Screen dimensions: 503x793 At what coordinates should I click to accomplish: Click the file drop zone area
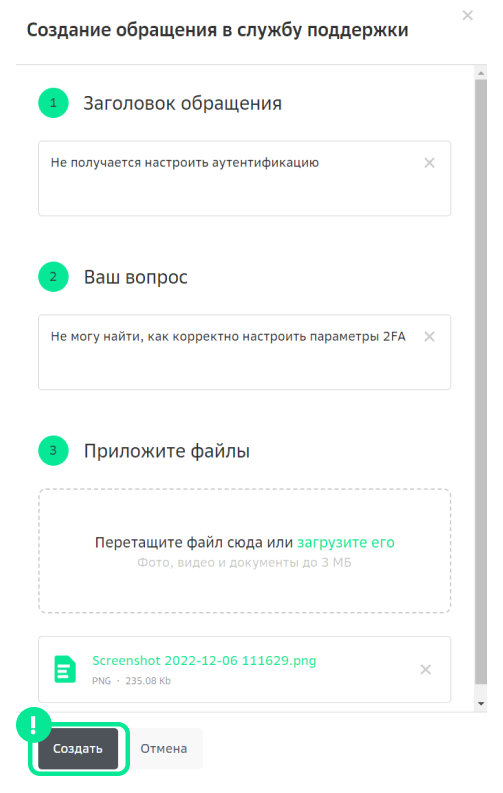click(245, 551)
